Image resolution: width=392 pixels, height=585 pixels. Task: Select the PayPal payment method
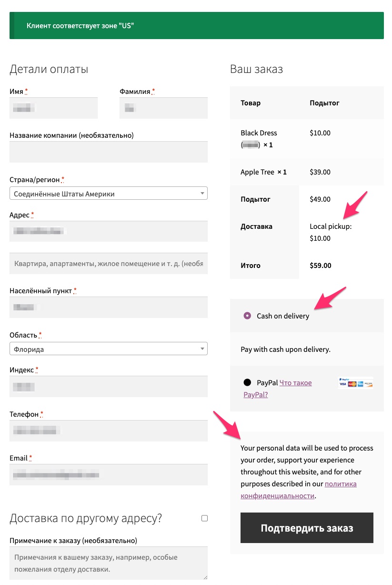[247, 382]
